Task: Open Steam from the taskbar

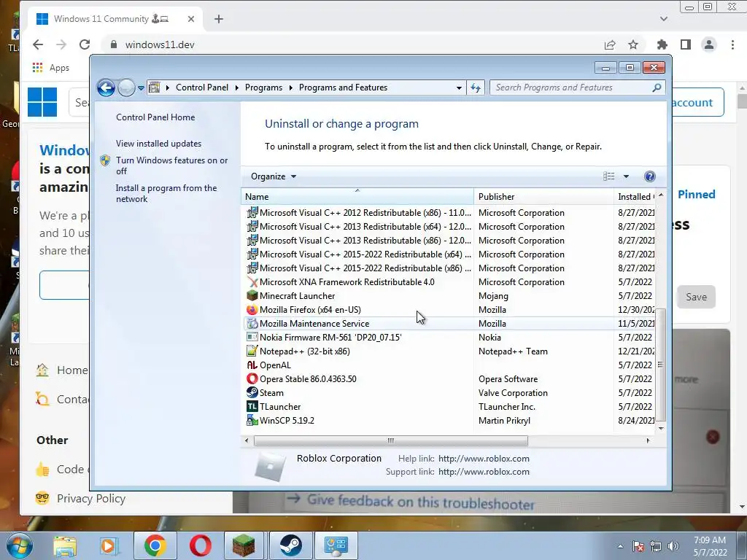Action: pyautogui.click(x=290, y=545)
